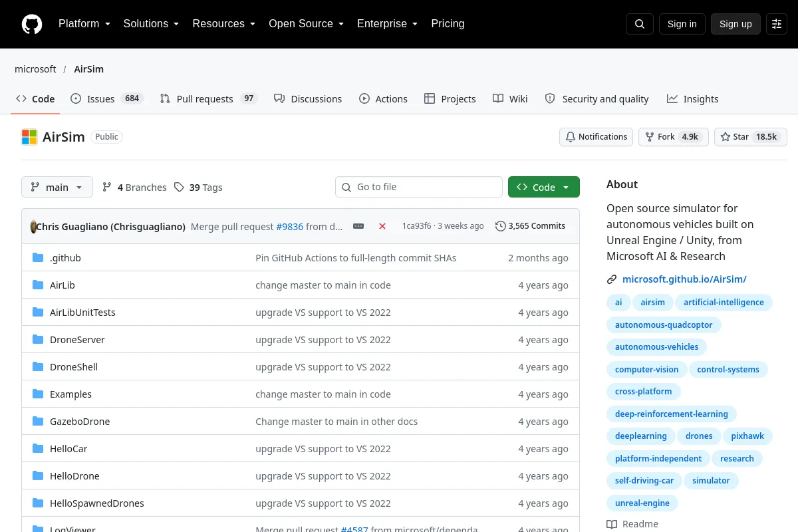798x532 pixels.
Task: Select the 'drones' topic tag
Action: point(699,437)
